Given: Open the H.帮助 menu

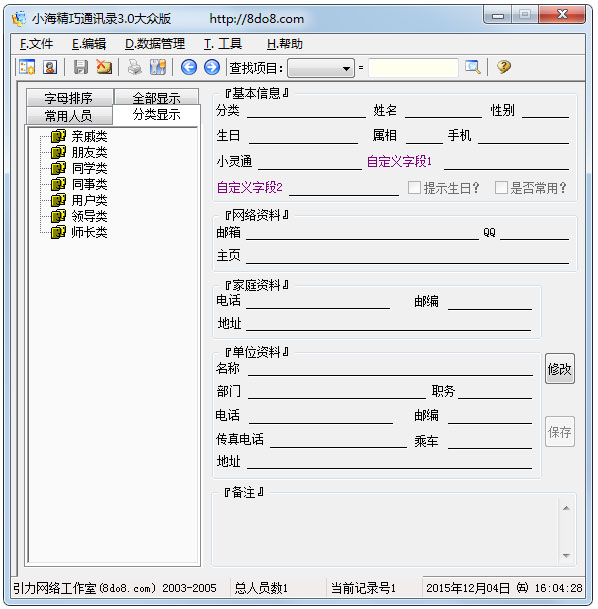Looking at the screenshot, I should coord(285,44).
